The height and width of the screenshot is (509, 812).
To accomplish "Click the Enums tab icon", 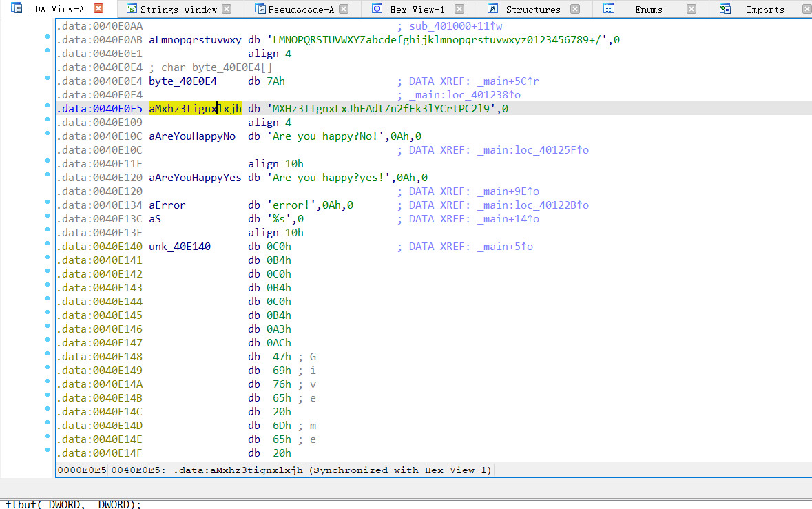I will 609,9.
